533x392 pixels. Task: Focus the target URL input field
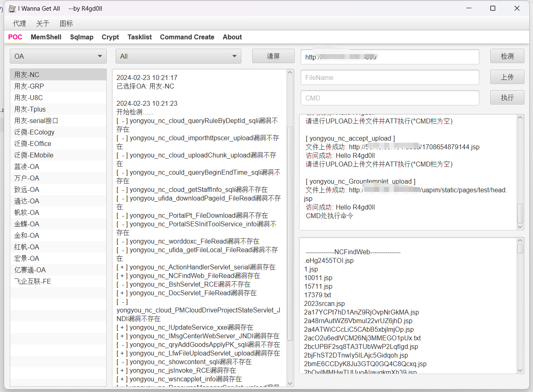tap(390, 57)
